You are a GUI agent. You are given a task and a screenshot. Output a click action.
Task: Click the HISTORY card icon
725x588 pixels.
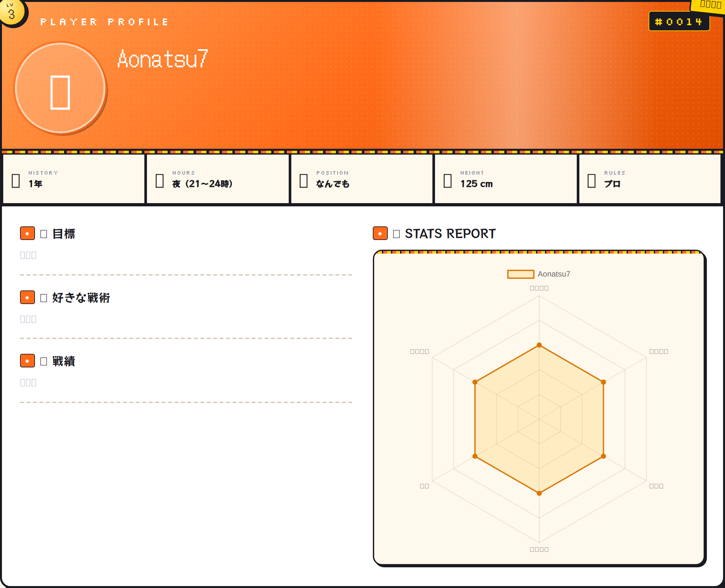click(16, 180)
